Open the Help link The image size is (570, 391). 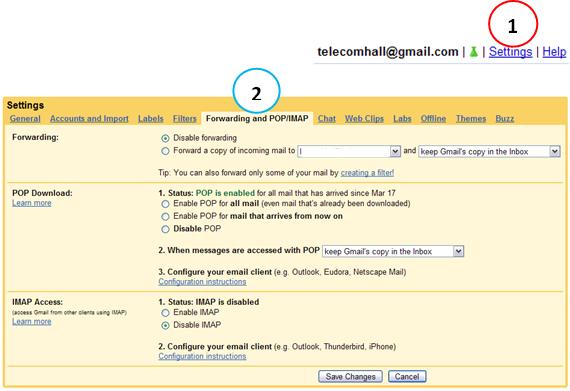[x=554, y=52]
